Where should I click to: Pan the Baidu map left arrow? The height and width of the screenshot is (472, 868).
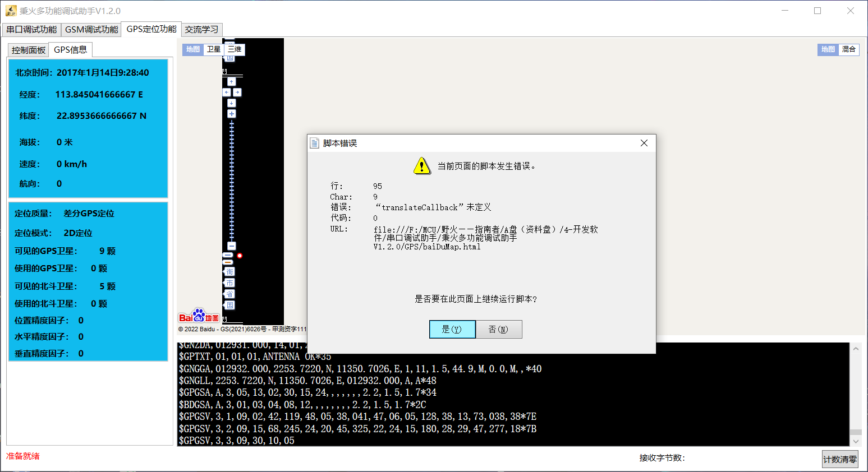point(227,92)
